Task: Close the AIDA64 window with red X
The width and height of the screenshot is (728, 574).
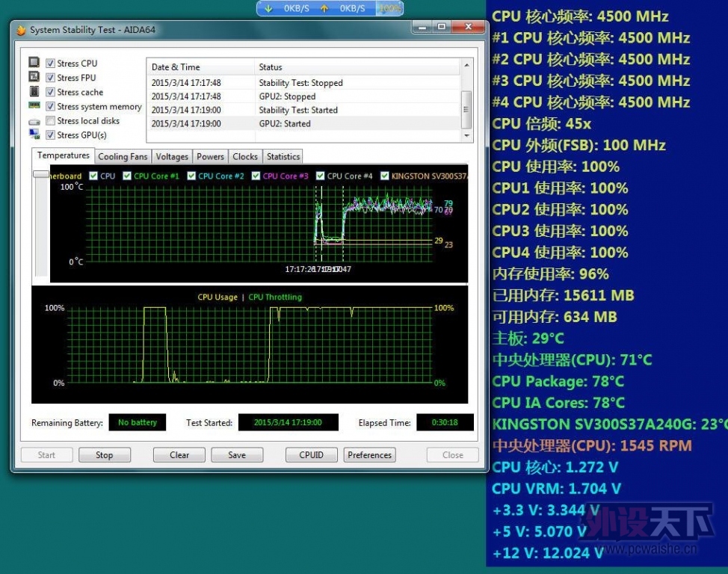Action: (468, 27)
